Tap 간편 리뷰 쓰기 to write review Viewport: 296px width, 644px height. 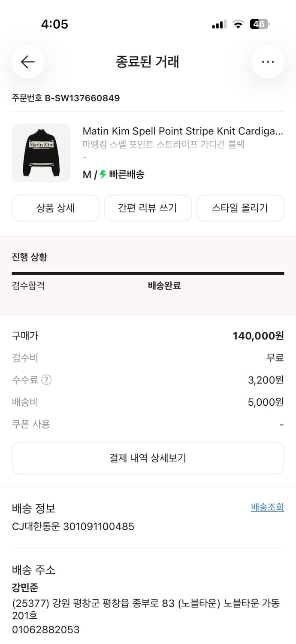(x=148, y=208)
